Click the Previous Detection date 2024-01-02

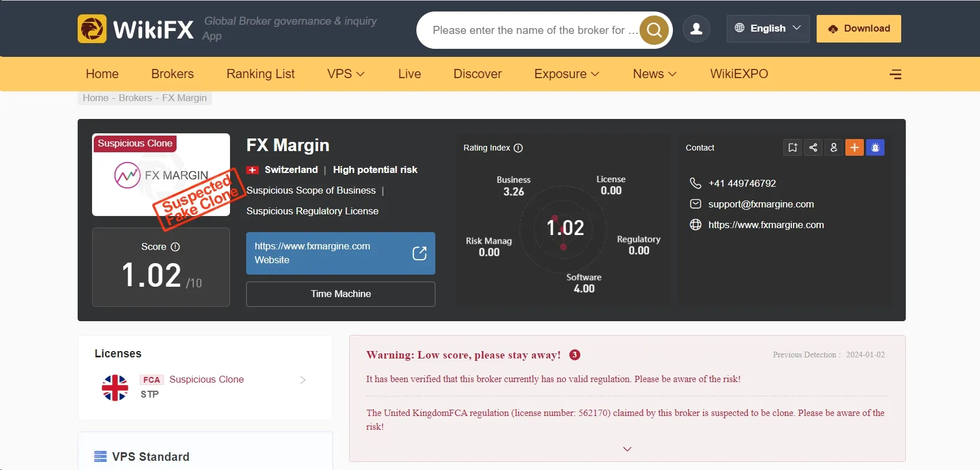point(865,355)
